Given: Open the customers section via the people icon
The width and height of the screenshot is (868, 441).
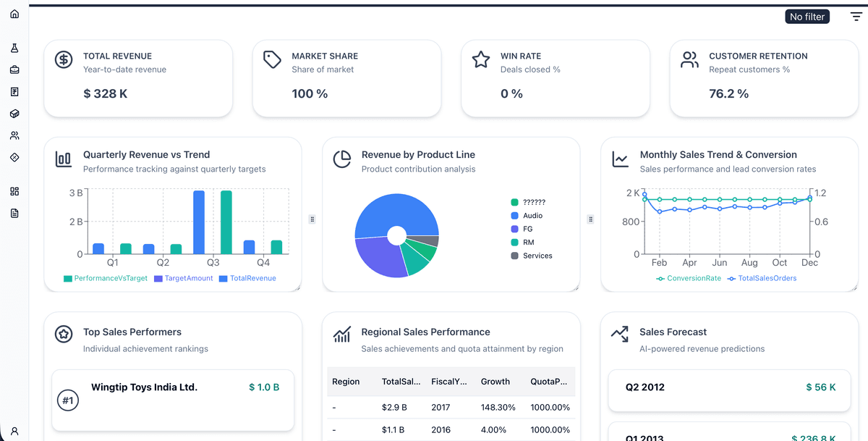Looking at the screenshot, I should click(x=14, y=135).
